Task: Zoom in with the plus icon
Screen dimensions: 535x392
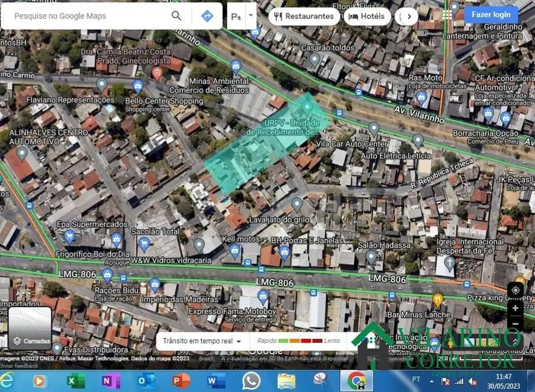Action: click(x=516, y=307)
